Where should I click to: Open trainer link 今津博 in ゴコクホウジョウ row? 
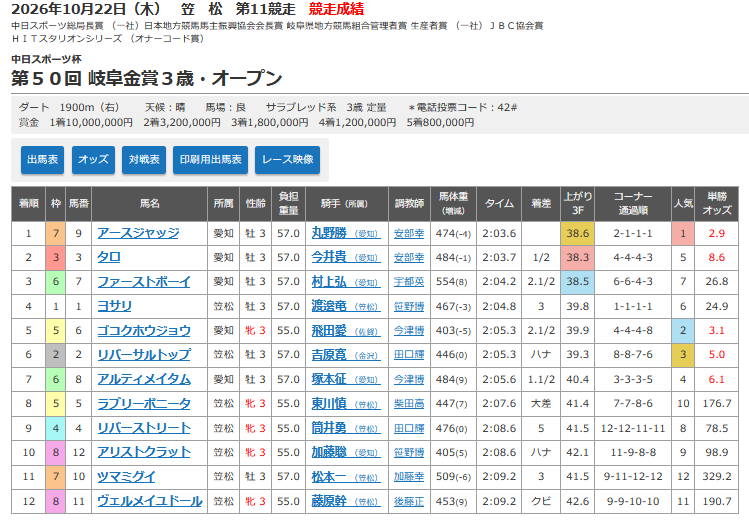(409, 331)
